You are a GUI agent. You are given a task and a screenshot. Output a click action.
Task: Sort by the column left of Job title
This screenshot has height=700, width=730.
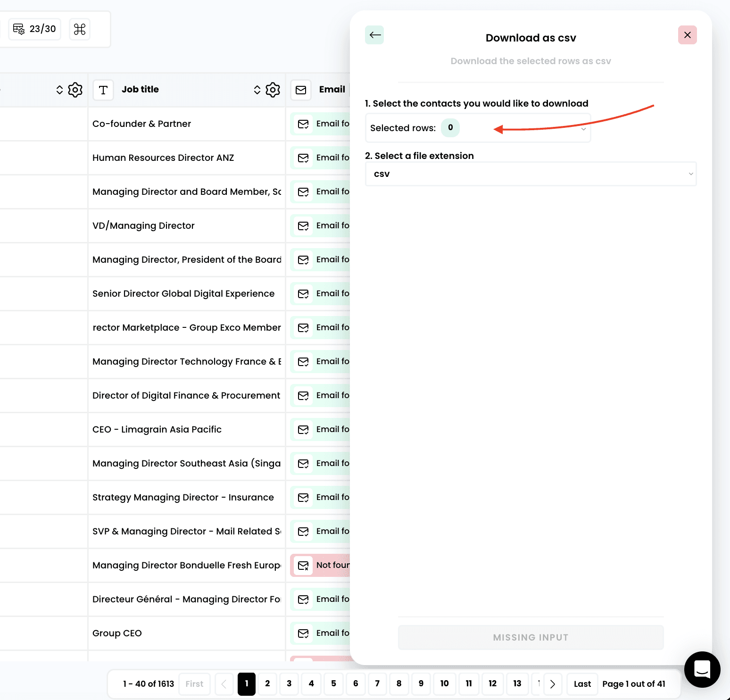[59, 90]
